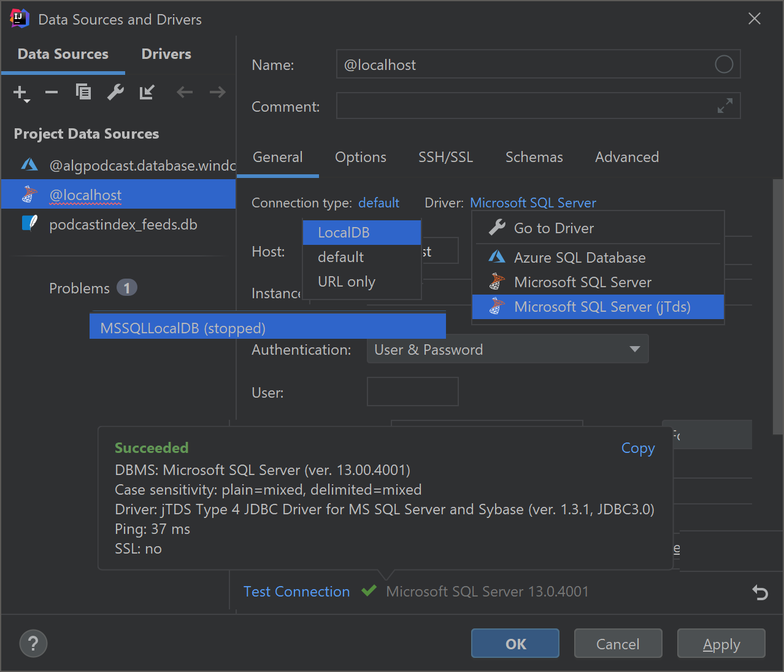Choose Microsoft SQL Server driver entry
The height and width of the screenshot is (672, 784).
[x=598, y=282]
